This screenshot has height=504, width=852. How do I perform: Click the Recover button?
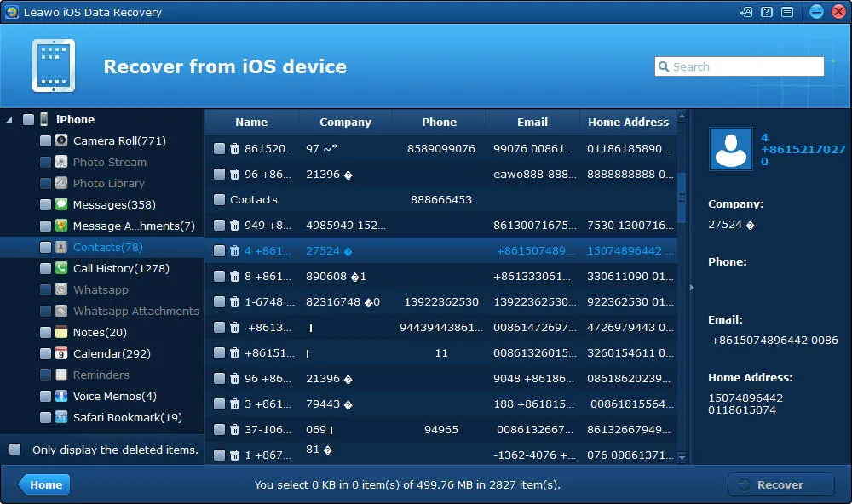(x=780, y=484)
